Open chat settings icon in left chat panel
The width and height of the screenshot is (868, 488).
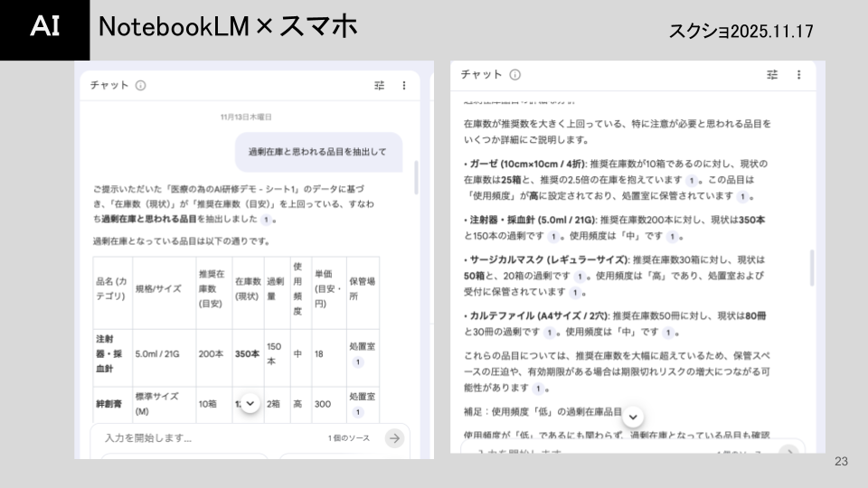tap(379, 85)
